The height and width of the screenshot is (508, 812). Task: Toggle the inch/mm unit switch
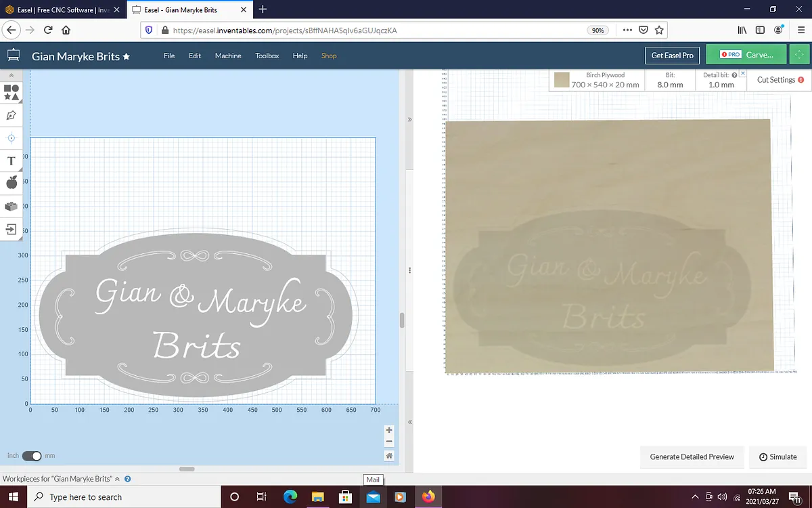click(31, 456)
